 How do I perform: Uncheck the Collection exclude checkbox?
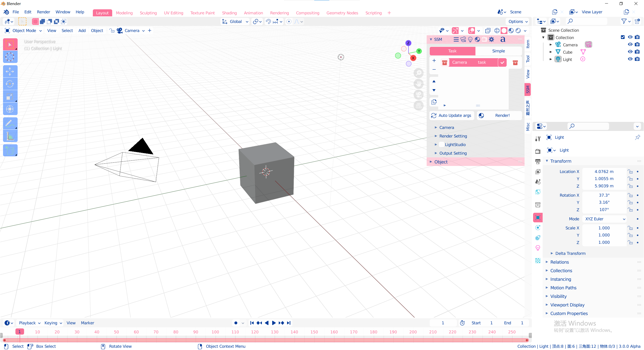(x=623, y=37)
